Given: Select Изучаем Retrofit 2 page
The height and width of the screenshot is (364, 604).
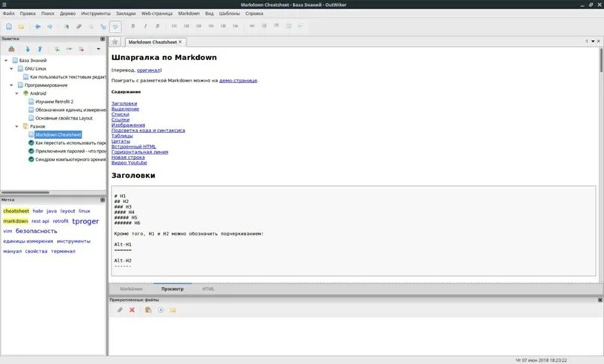Looking at the screenshot, I should tap(55, 102).
